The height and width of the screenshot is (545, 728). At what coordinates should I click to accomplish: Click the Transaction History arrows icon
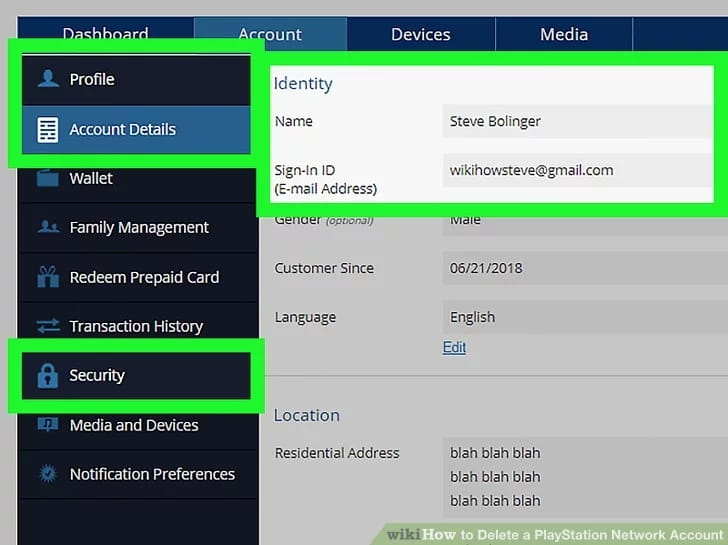(47, 326)
